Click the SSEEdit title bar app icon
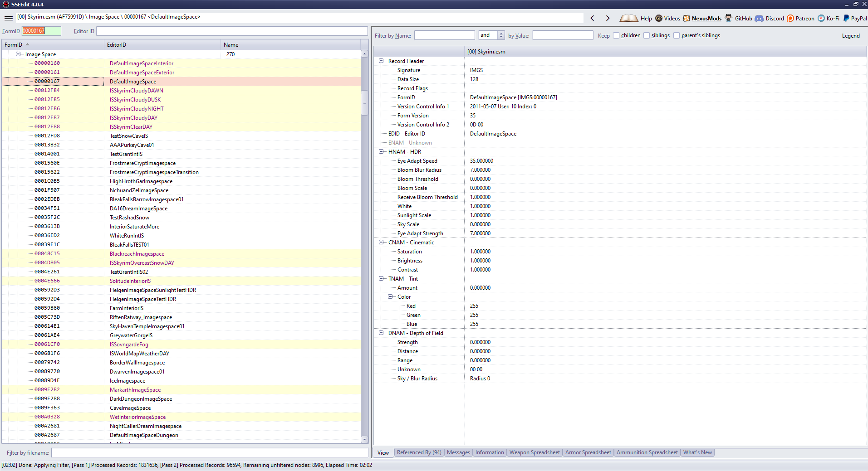Image resolution: width=868 pixels, height=471 pixels. point(5,4)
